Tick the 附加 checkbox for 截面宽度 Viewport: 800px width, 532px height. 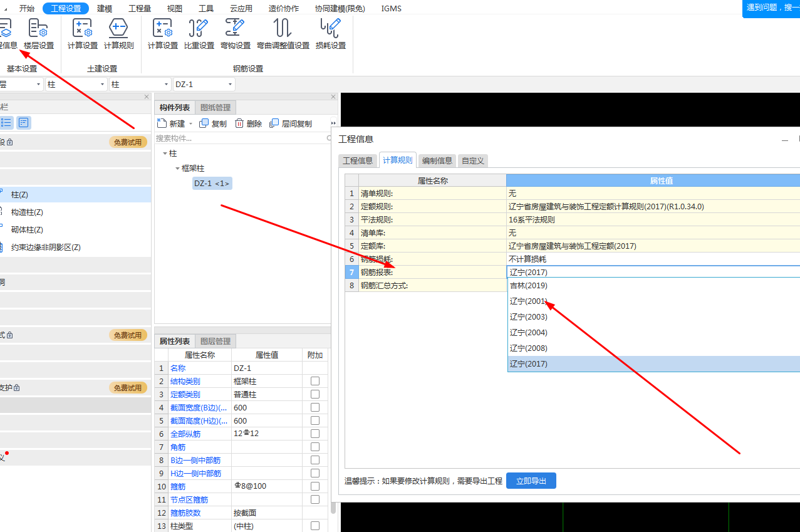[315, 407]
